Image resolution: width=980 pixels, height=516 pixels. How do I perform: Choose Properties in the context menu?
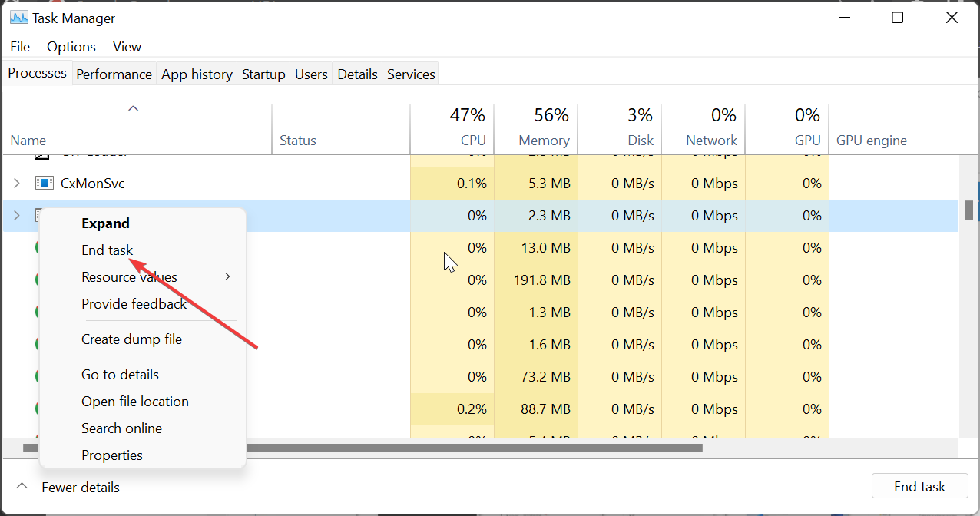(x=143, y=455)
